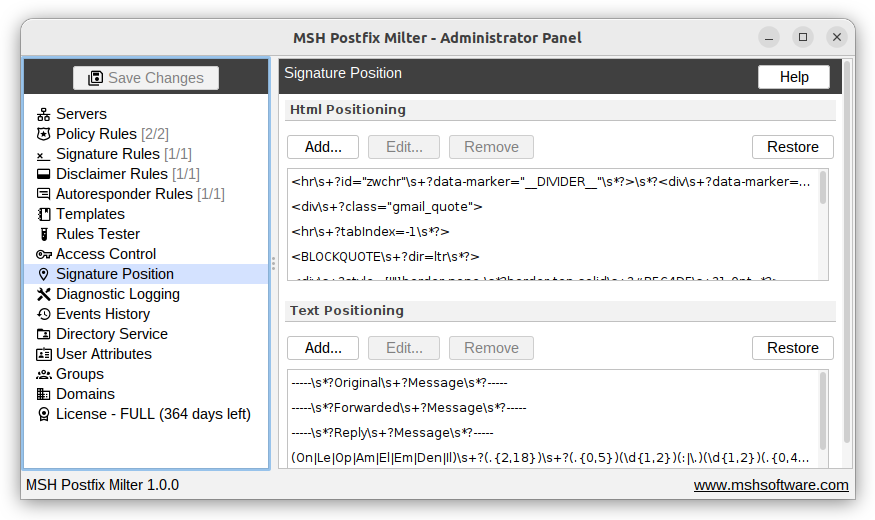Viewport: 875px width, 520px height.
Task: Open Help for Signature Position
Action: click(794, 77)
